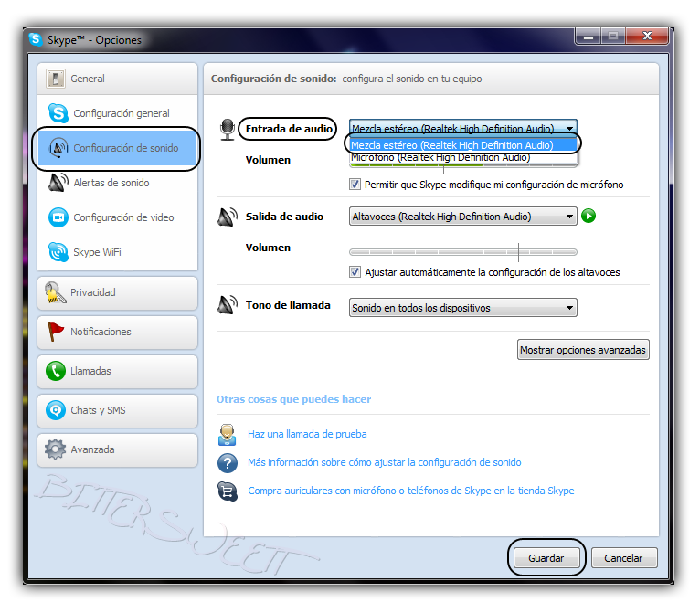700x613 pixels.
Task: Click the speaker icon for Configuración de sonido
Action: coord(58,148)
